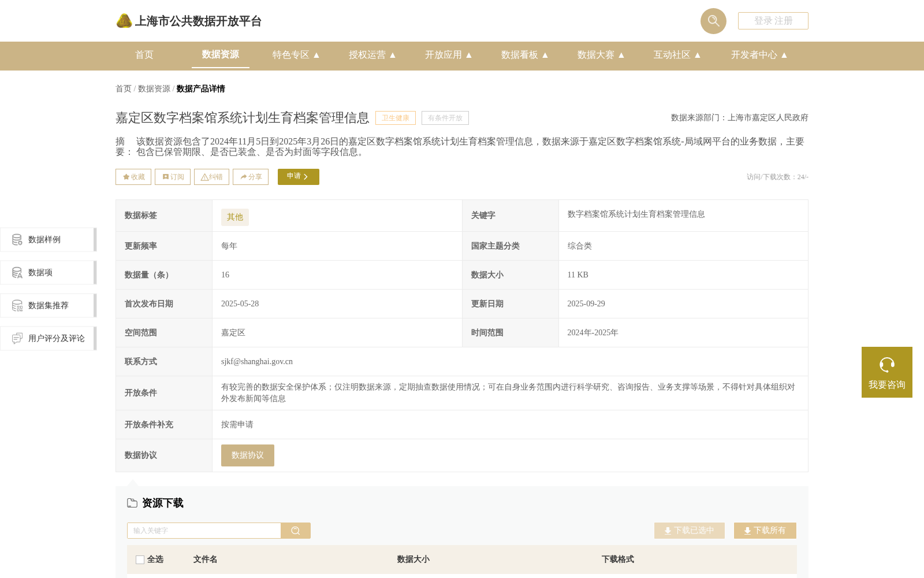The width and height of the screenshot is (924, 578).
Task: Toggle the 全选 checkbox
Action: pyautogui.click(x=140, y=560)
